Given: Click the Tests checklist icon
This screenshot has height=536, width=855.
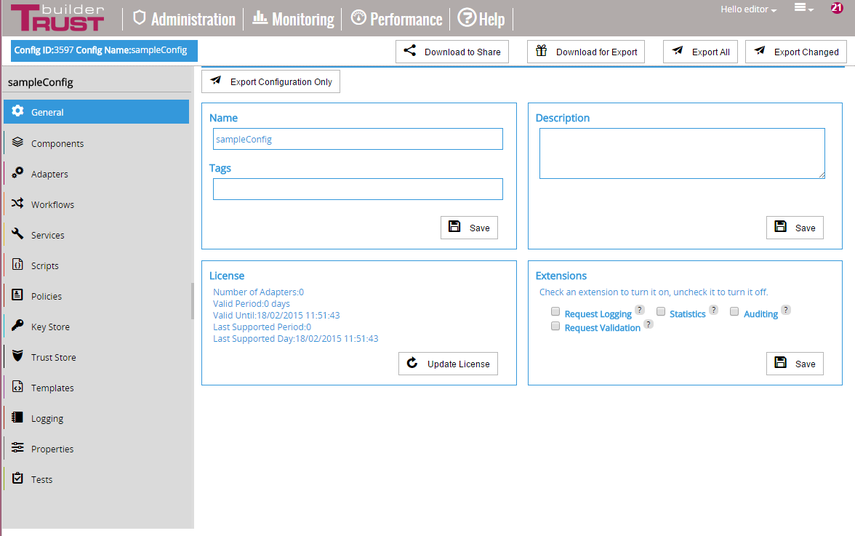Looking at the screenshot, I should (17, 478).
